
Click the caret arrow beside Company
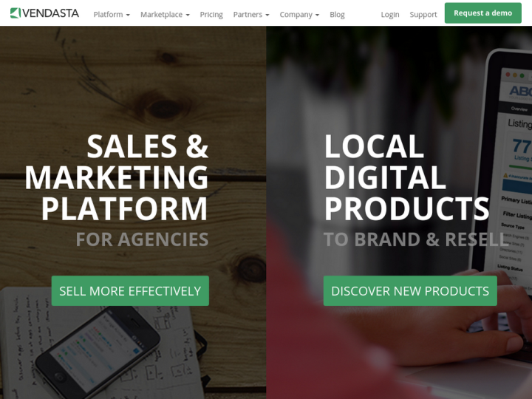[x=317, y=16]
